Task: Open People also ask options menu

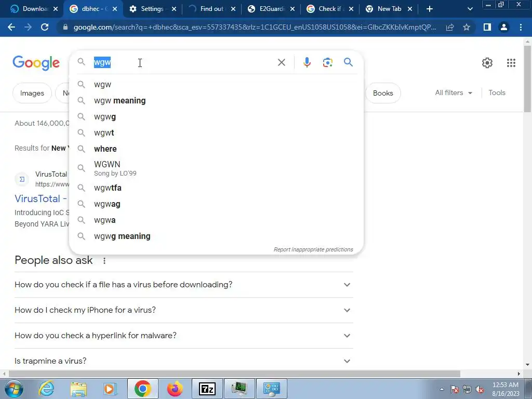Action: [x=104, y=261]
